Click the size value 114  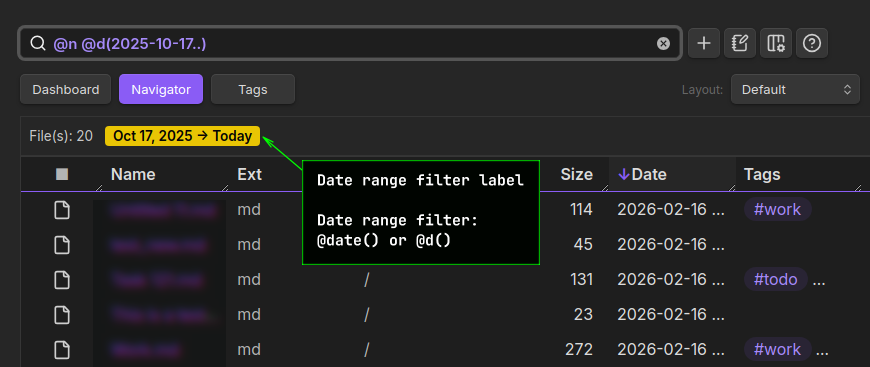581,210
